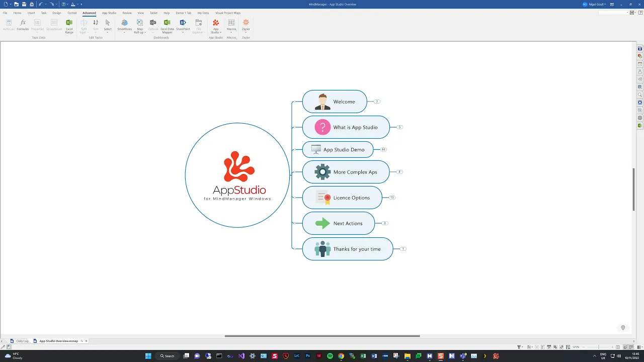The image size is (644, 362).
Task: Click the horizontal scrollbar thumb
Action: [322, 336]
